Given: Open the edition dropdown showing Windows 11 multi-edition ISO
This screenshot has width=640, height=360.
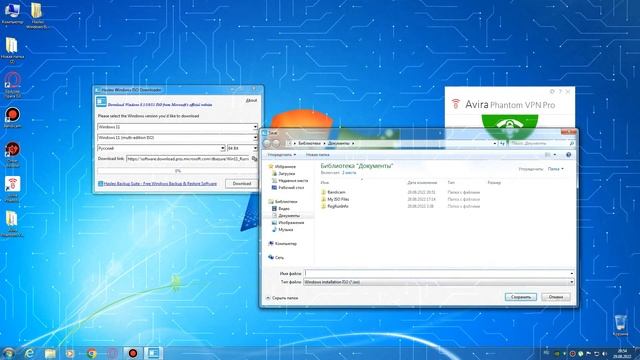Looking at the screenshot, I should pos(178,138).
